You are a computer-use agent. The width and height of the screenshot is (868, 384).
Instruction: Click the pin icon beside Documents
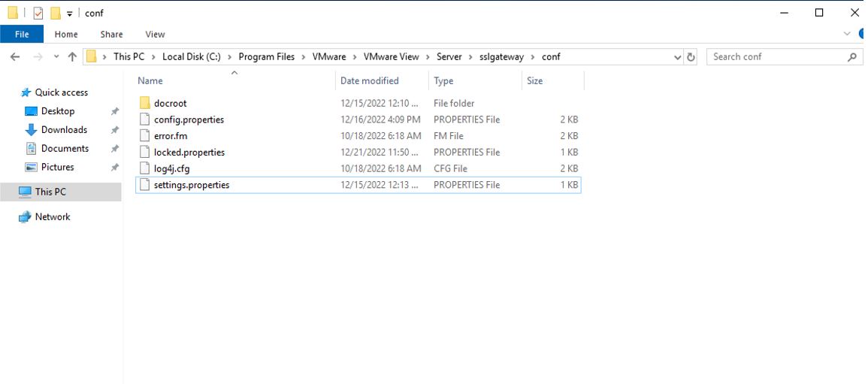point(114,148)
